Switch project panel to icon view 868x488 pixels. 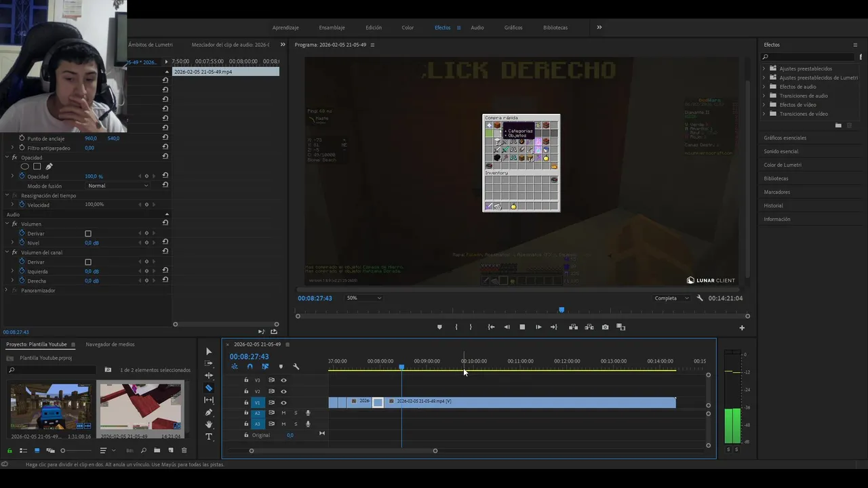(37, 451)
